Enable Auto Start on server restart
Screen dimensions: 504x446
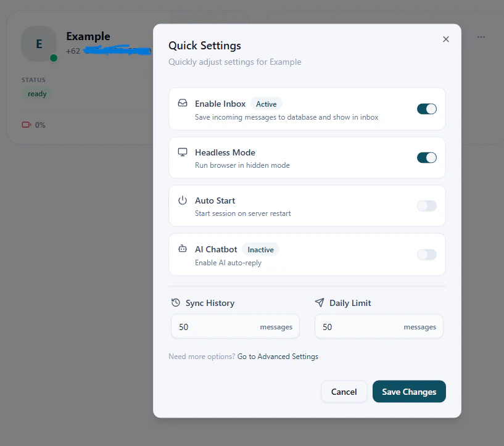426,205
